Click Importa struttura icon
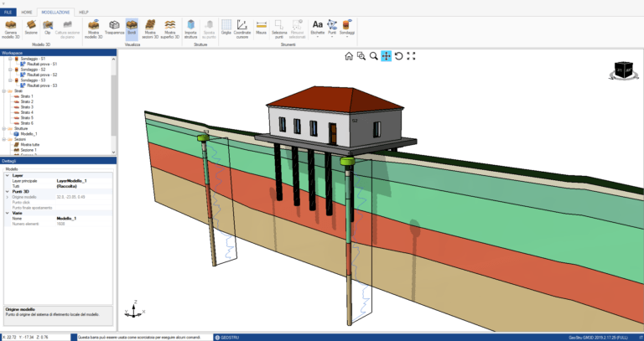This screenshot has width=644, height=341. [x=191, y=25]
